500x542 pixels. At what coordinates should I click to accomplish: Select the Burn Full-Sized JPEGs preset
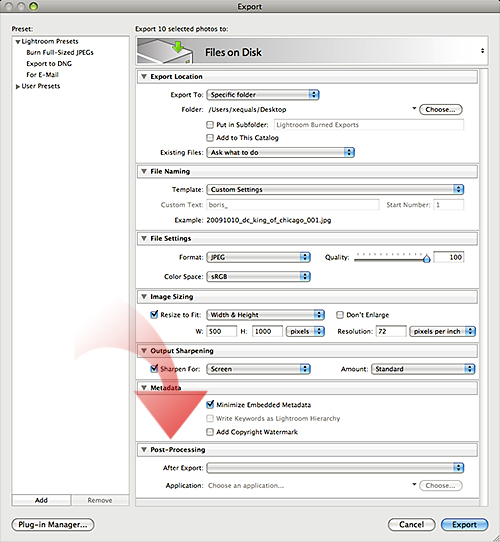click(x=60, y=52)
